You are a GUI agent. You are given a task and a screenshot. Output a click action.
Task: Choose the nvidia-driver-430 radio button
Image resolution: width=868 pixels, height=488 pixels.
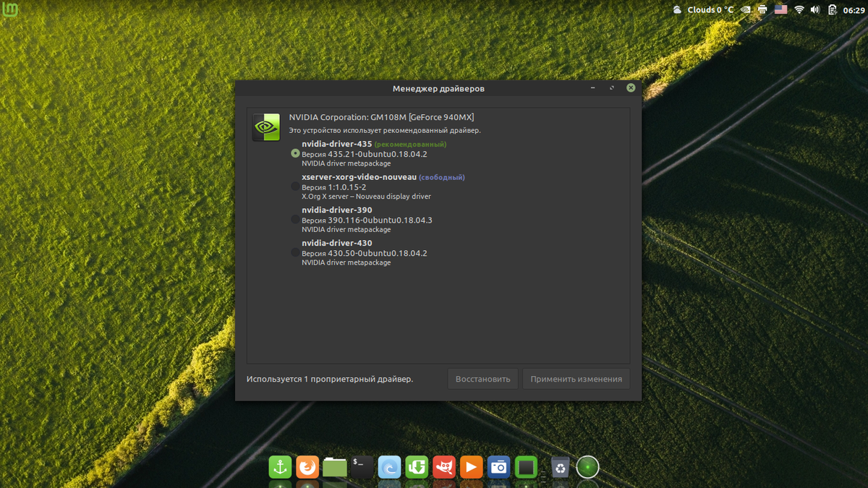[295, 252]
